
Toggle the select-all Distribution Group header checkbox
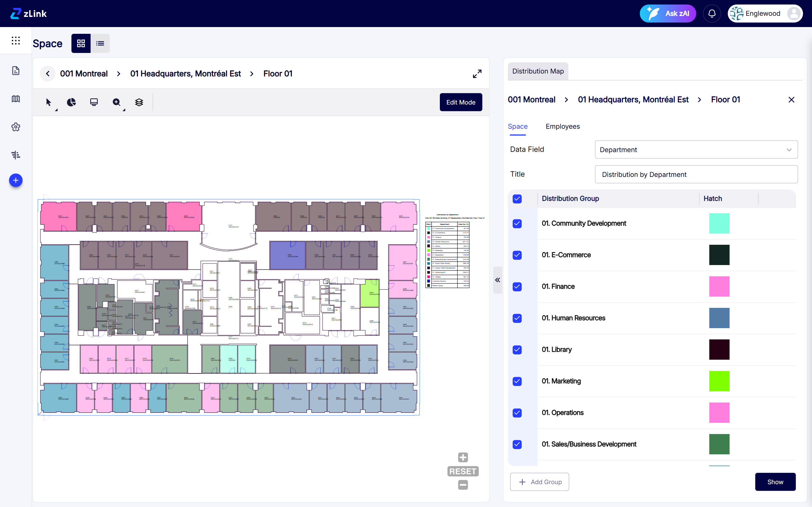pos(517,199)
